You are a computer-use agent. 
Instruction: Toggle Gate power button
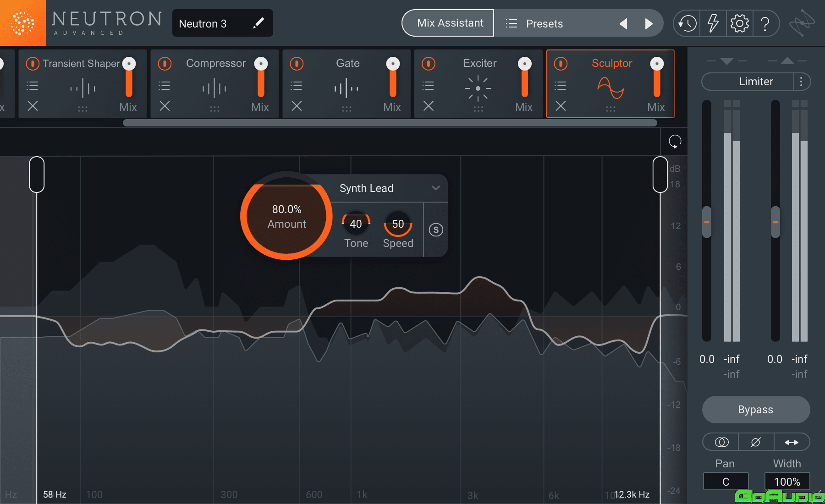[297, 63]
